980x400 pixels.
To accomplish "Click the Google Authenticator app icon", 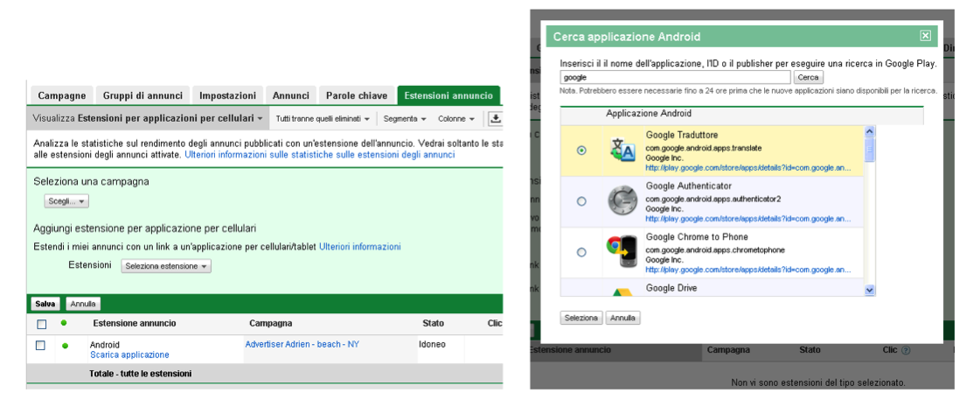I will (x=622, y=201).
